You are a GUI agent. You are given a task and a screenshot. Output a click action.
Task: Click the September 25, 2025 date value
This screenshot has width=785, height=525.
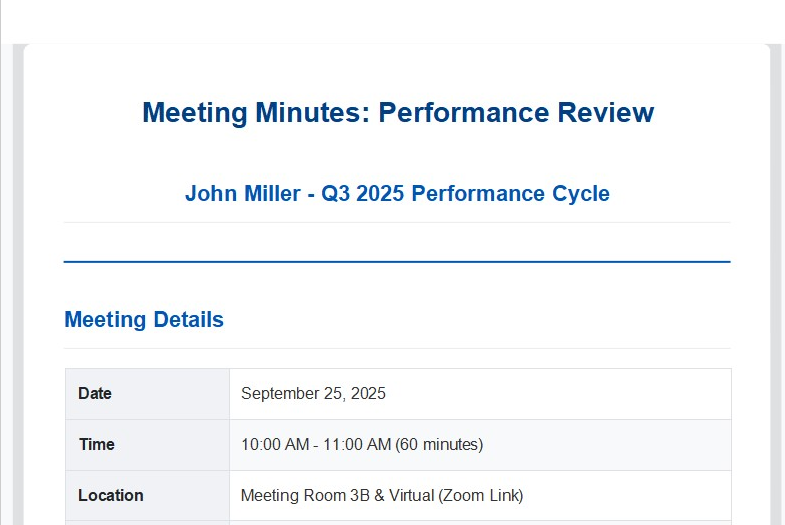[313, 393]
